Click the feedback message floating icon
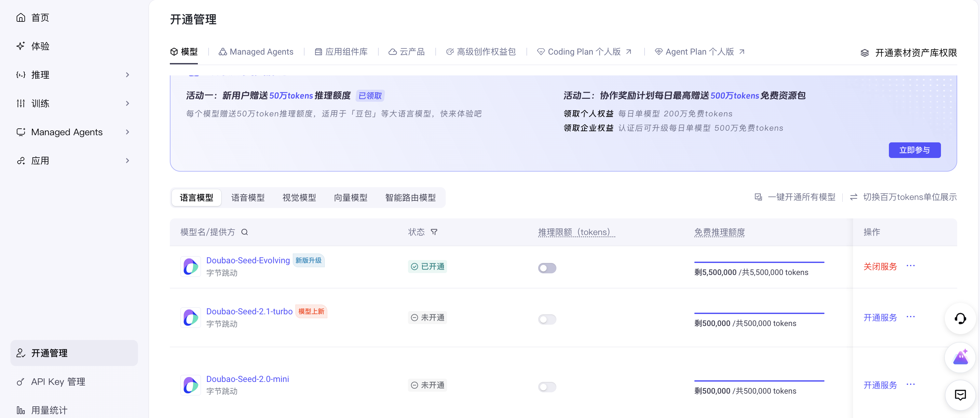The height and width of the screenshot is (418, 980). [x=960, y=395]
